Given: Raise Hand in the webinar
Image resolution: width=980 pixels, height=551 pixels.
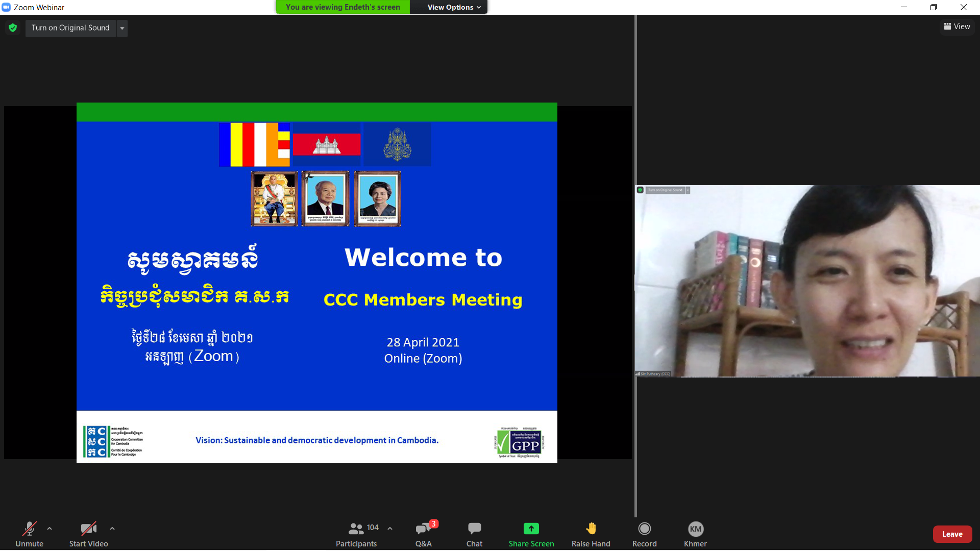Looking at the screenshot, I should (591, 534).
